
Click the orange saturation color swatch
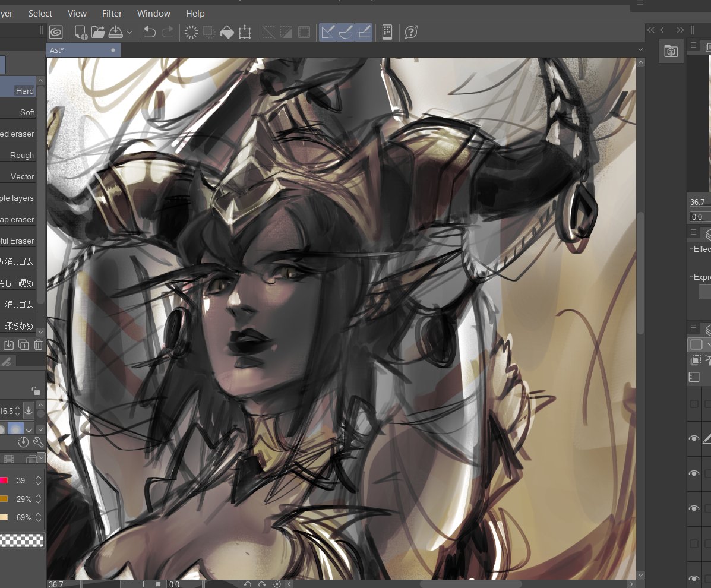tap(4, 499)
